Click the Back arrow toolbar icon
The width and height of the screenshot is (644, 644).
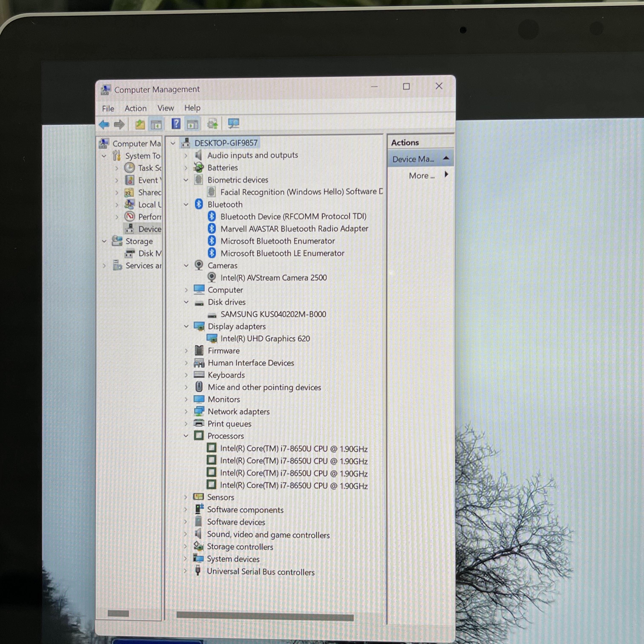coord(104,125)
